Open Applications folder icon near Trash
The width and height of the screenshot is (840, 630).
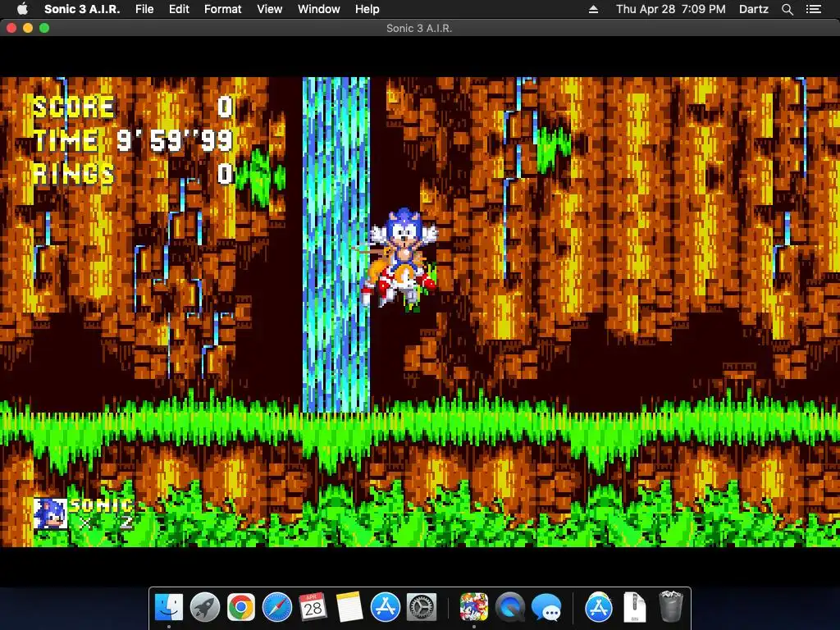pos(598,607)
